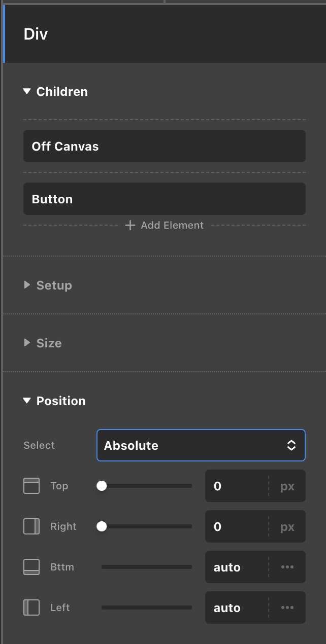Click the Top position icon
Viewport: 326px width, 644px height.
[31, 486]
